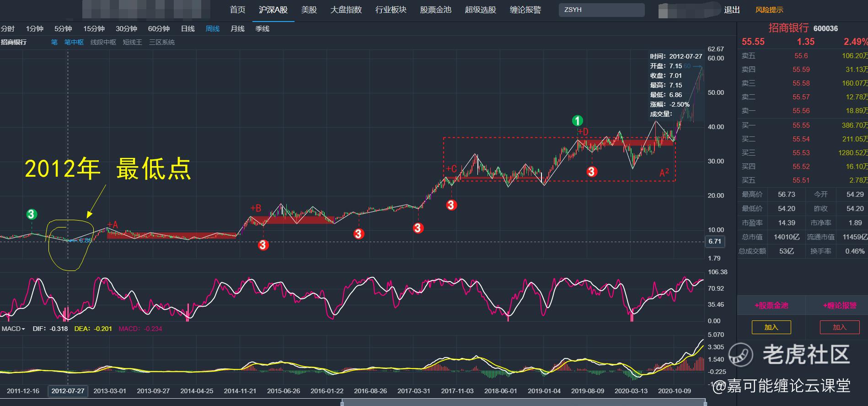Click the +缠论报警 button
Screen dimensions: 868x406
pyautogui.click(x=840, y=305)
